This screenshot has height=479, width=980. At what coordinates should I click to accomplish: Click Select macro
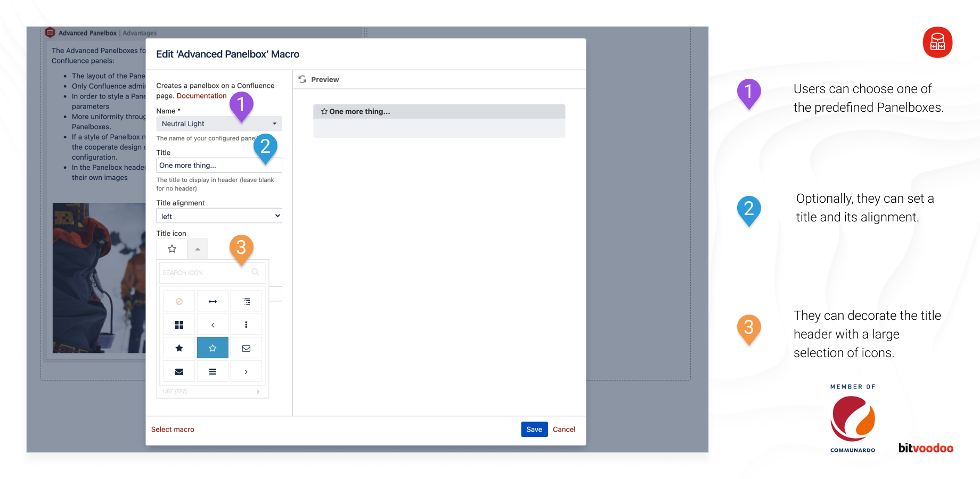coord(173,429)
